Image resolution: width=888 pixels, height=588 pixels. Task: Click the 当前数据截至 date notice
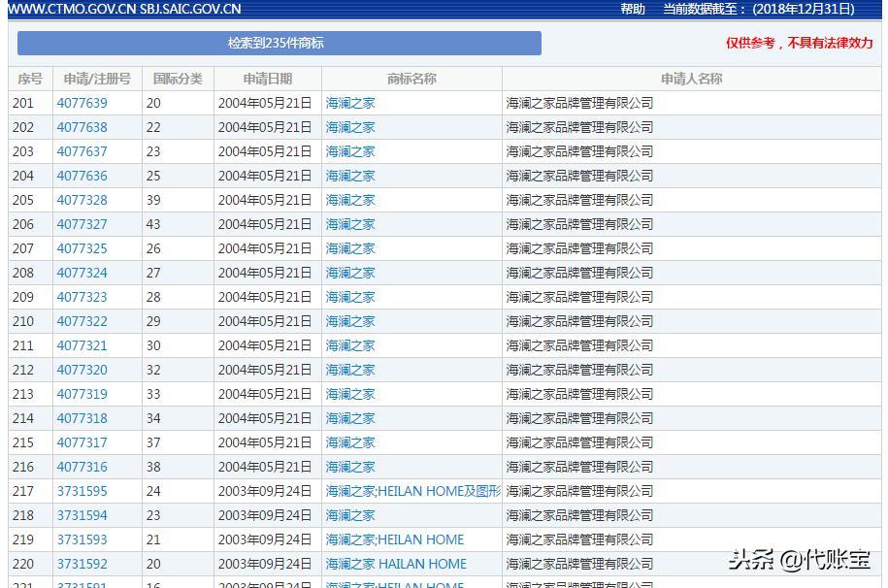(x=757, y=10)
